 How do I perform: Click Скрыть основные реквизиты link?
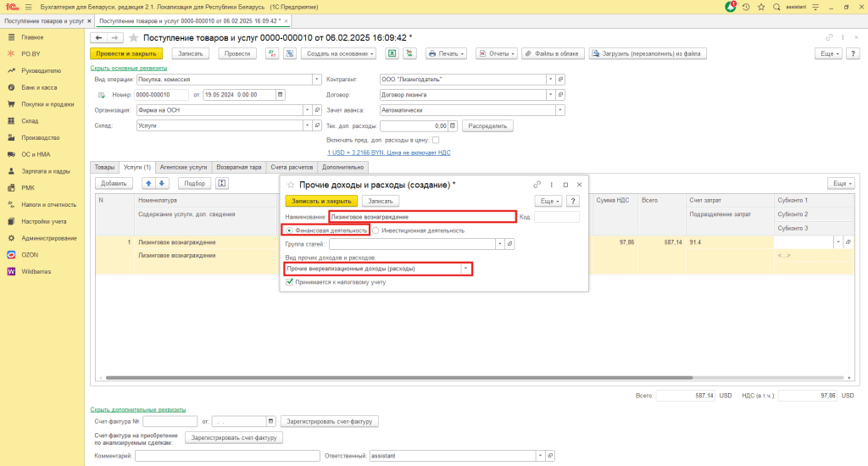point(129,68)
